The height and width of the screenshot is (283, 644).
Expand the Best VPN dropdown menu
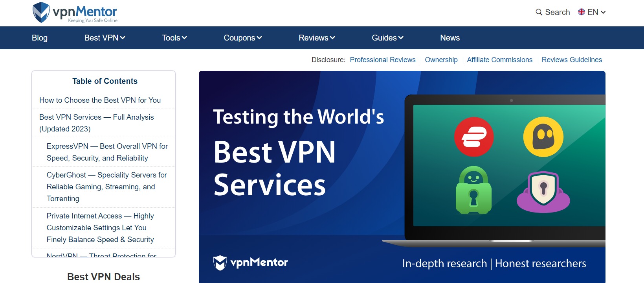[105, 38]
